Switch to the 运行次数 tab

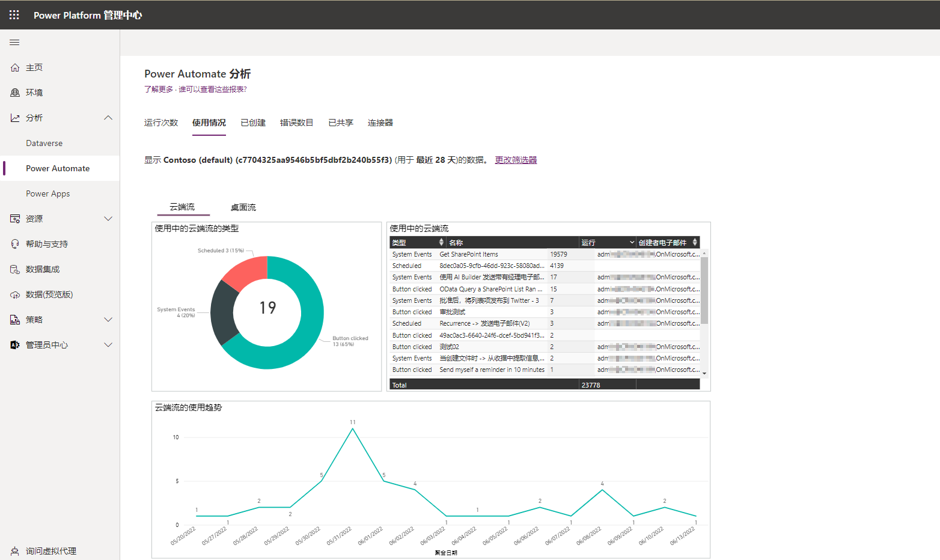click(161, 123)
